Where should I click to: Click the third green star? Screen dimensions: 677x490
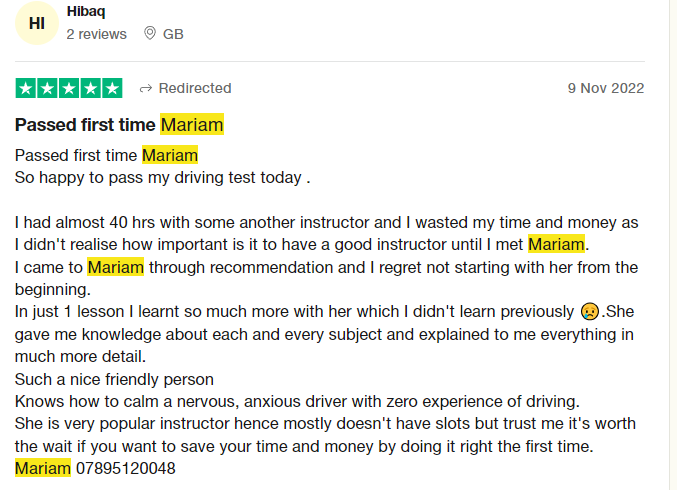[69, 88]
